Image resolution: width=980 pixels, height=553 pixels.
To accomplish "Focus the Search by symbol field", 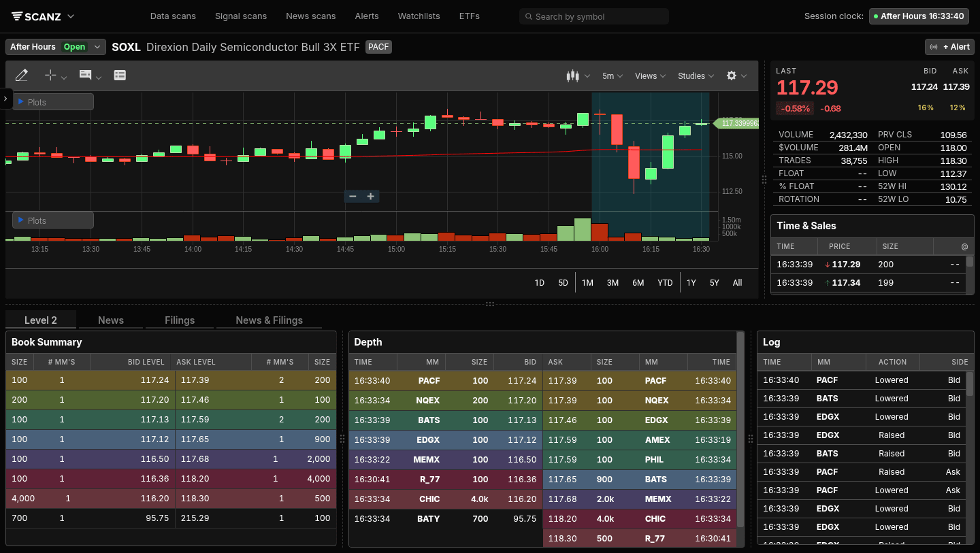I will point(594,16).
